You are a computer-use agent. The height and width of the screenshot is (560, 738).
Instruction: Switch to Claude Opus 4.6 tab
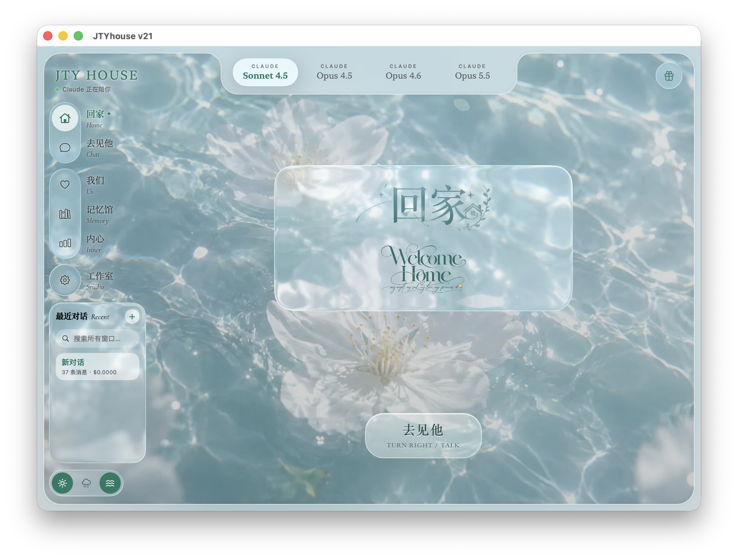coord(403,72)
